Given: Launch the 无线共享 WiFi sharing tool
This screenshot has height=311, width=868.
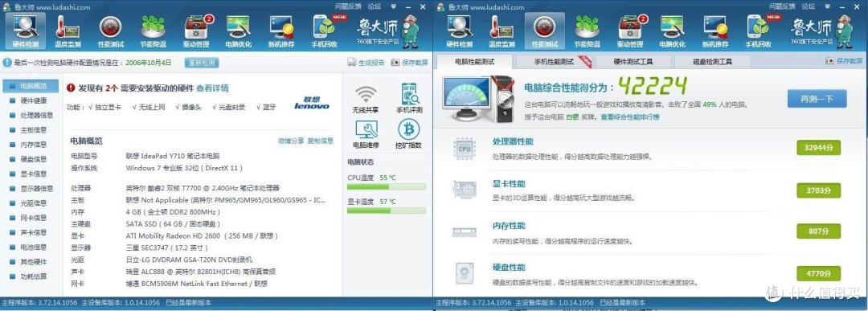Looking at the screenshot, I should click(x=366, y=100).
